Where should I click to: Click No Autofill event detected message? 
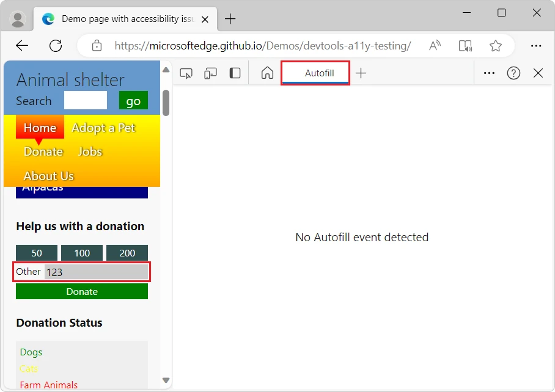362,237
